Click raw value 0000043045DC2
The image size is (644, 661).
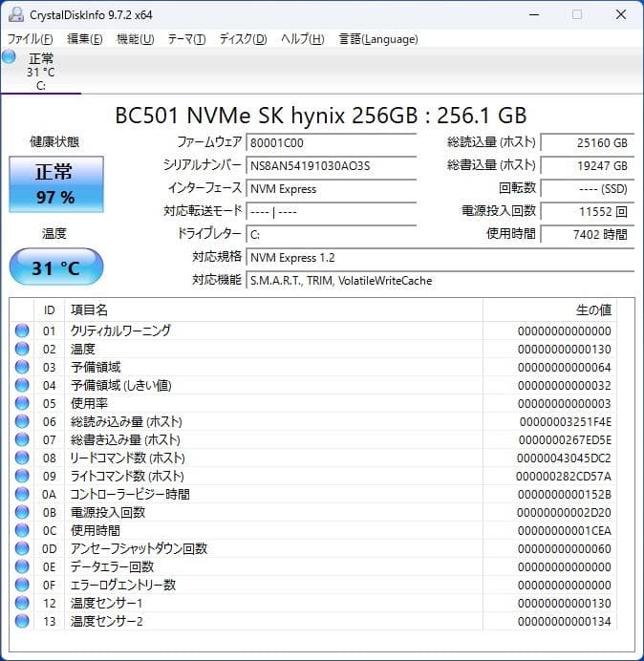tap(564, 458)
